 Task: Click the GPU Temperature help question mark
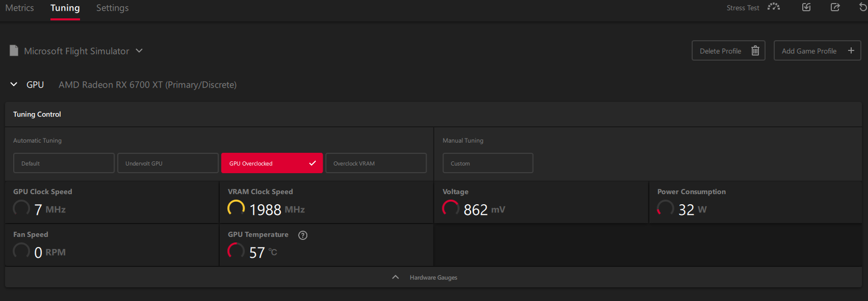303,235
